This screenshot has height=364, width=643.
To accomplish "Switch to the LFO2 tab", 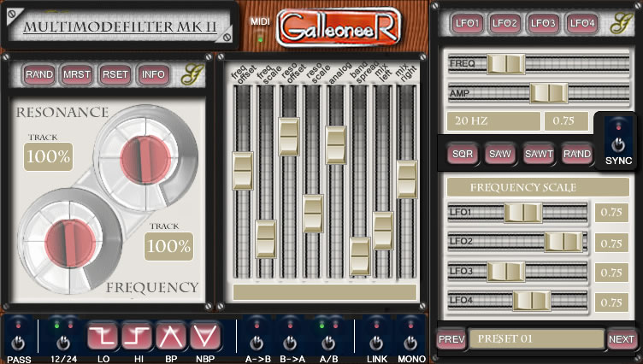I will click(x=504, y=23).
